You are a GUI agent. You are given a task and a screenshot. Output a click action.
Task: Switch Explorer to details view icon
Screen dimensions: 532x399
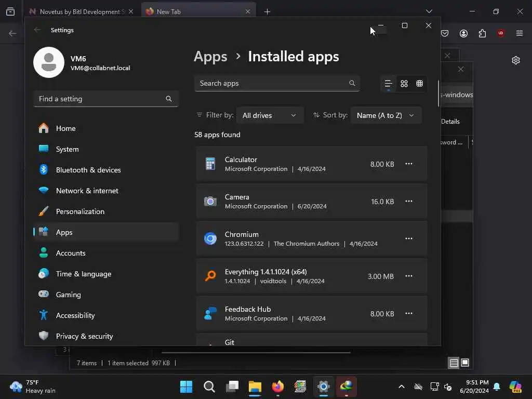click(x=454, y=363)
